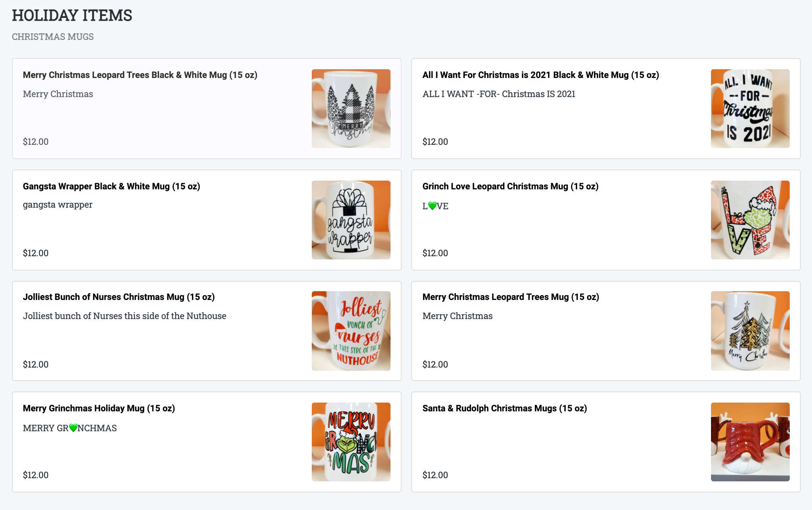Viewport: 812px width, 510px height.
Task: Click the Santa & Rudolph mugs image
Action: pos(750,442)
